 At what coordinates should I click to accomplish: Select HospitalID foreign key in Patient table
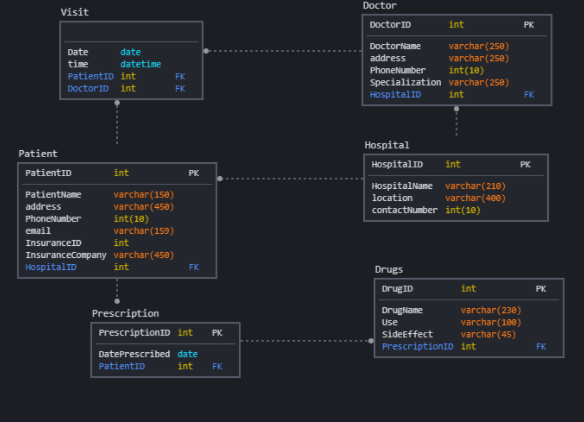51,267
